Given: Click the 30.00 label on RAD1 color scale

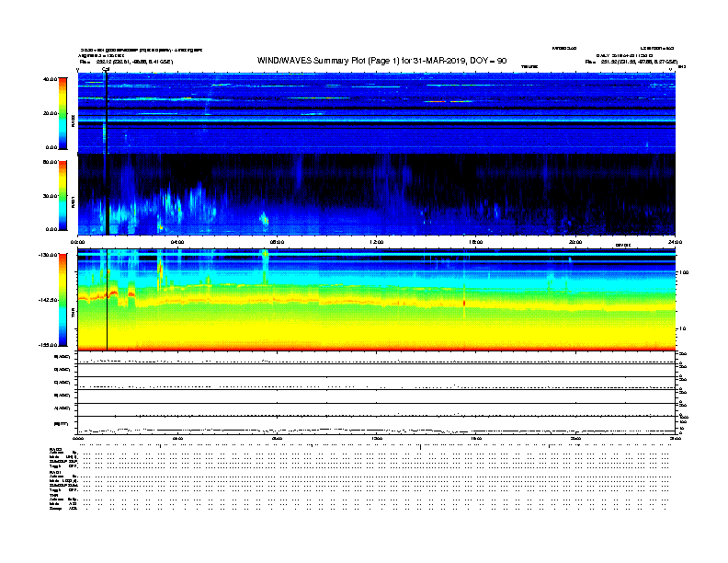Looking at the screenshot, I should pos(51,196).
